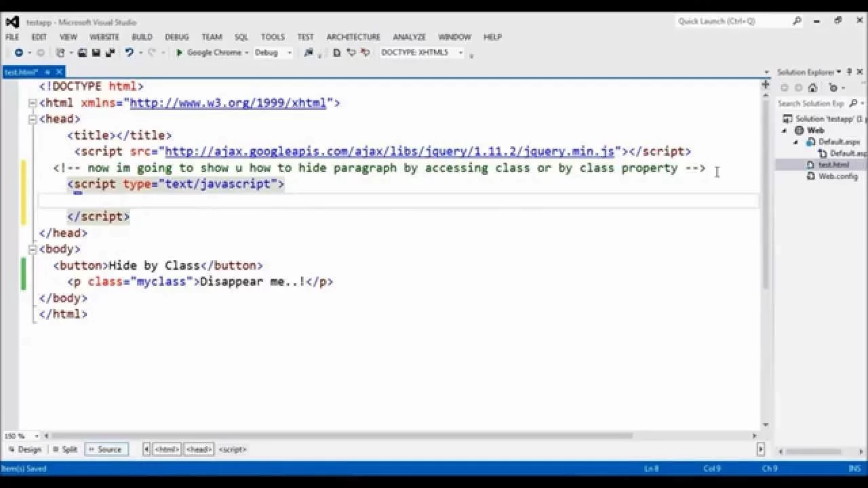The image size is (868, 488).
Task: Click the icon right after the page icon
Action: 351,52
